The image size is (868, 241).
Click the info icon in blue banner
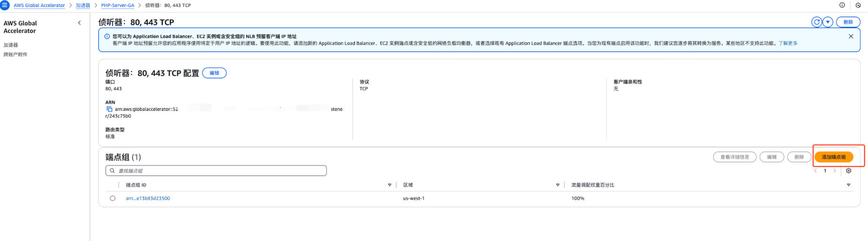click(x=107, y=36)
